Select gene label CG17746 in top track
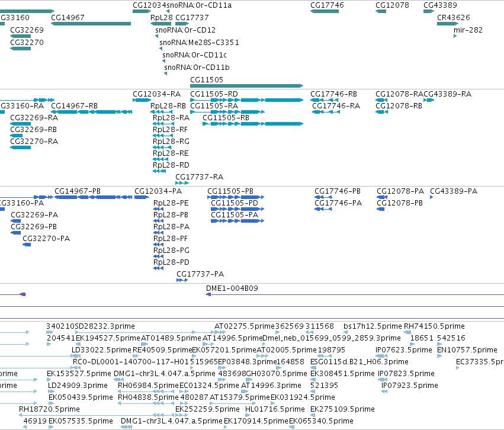504x430 pixels. tap(327, 5)
